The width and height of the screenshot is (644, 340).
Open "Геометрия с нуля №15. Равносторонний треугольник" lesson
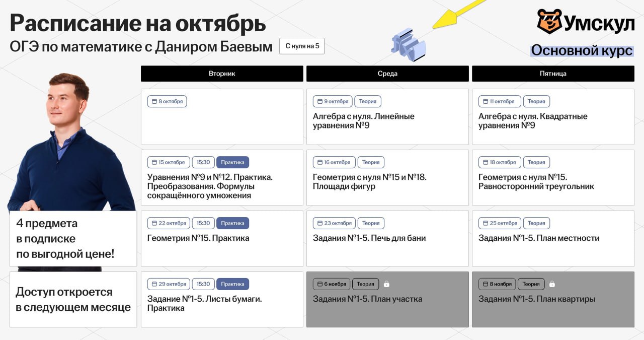tap(536, 182)
